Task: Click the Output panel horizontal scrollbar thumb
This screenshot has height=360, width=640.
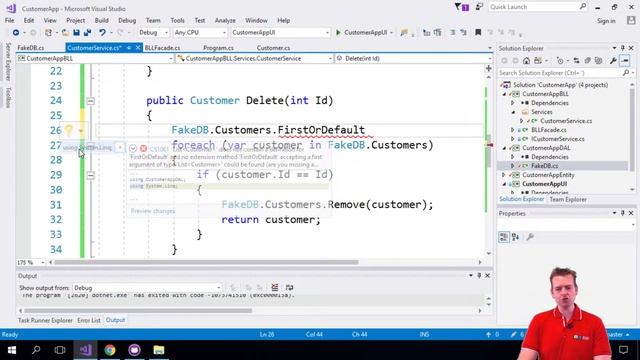Action: (x=138, y=311)
